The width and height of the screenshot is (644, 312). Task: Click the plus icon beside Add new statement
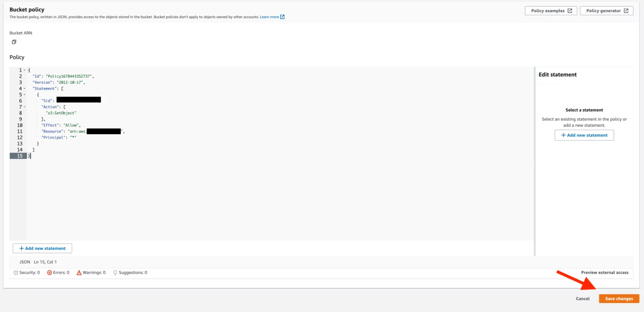coord(21,248)
